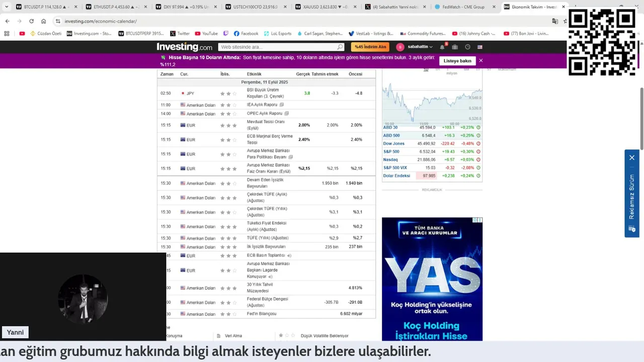Open the LoL Esports bookmark
This screenshot has width=644, height=362.
(277, 34)
